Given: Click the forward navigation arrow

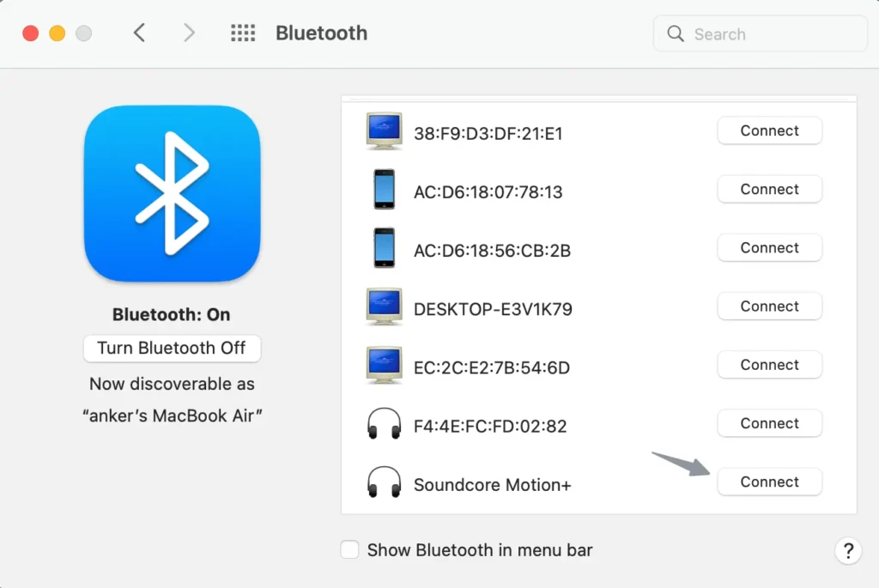Looking at the screenshot, I should pyautogui.click(x=189, y=33).
